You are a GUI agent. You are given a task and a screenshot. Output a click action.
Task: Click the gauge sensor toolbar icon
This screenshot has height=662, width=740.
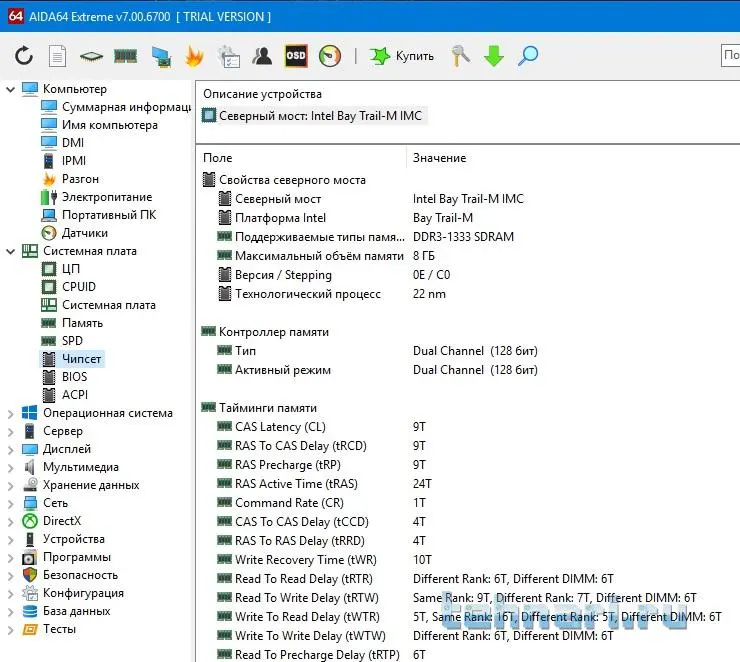tap(330, 56)
